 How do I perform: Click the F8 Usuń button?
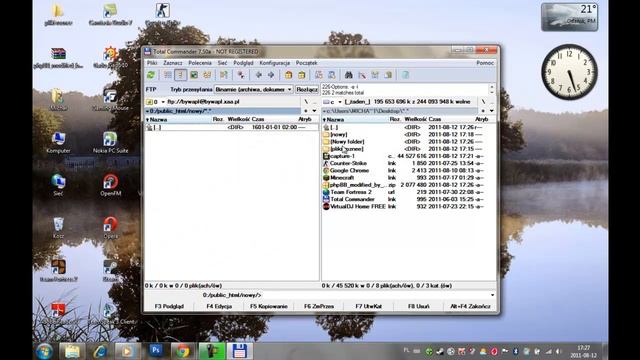pos(419,306)
